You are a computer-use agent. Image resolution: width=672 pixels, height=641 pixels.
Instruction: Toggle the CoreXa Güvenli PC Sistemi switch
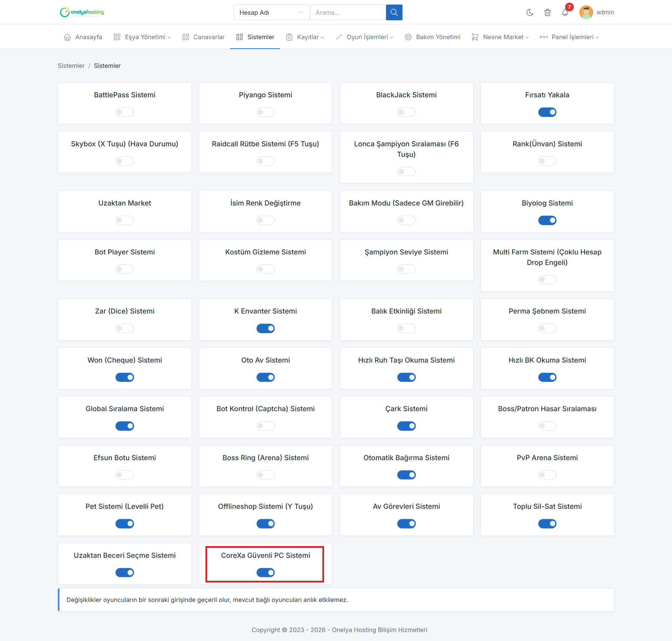point(265,572)
